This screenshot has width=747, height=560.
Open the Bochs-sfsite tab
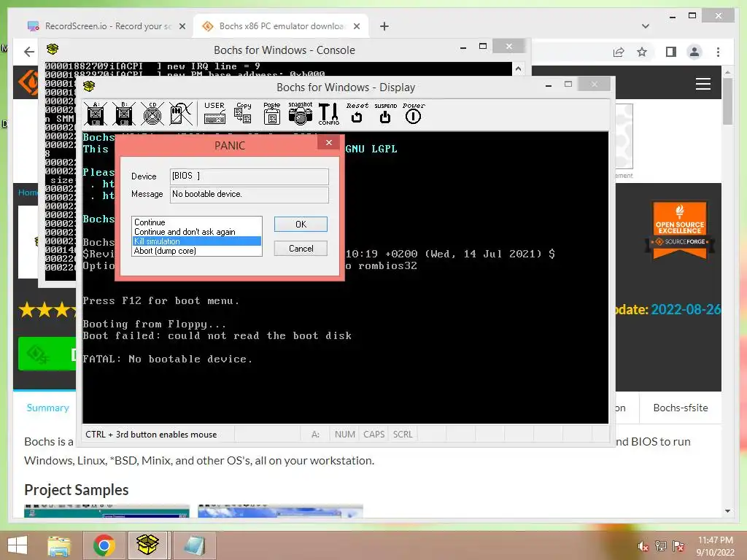[x=681, y=408]
